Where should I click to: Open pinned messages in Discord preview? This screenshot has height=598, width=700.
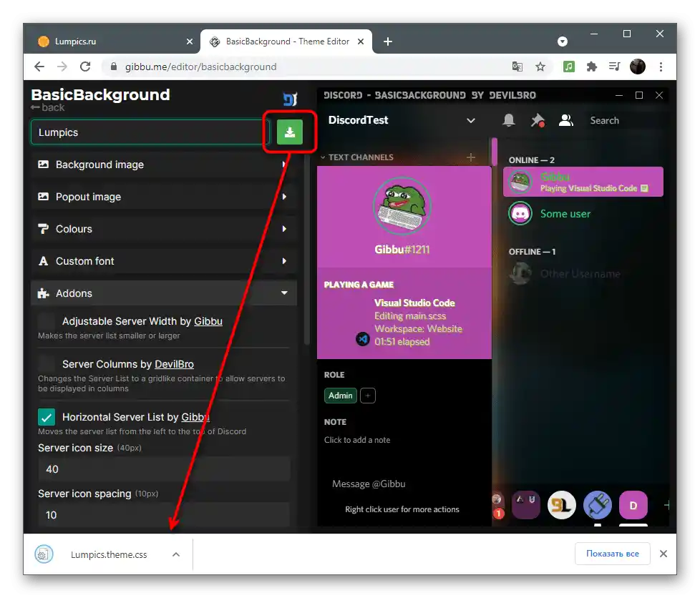538,120
